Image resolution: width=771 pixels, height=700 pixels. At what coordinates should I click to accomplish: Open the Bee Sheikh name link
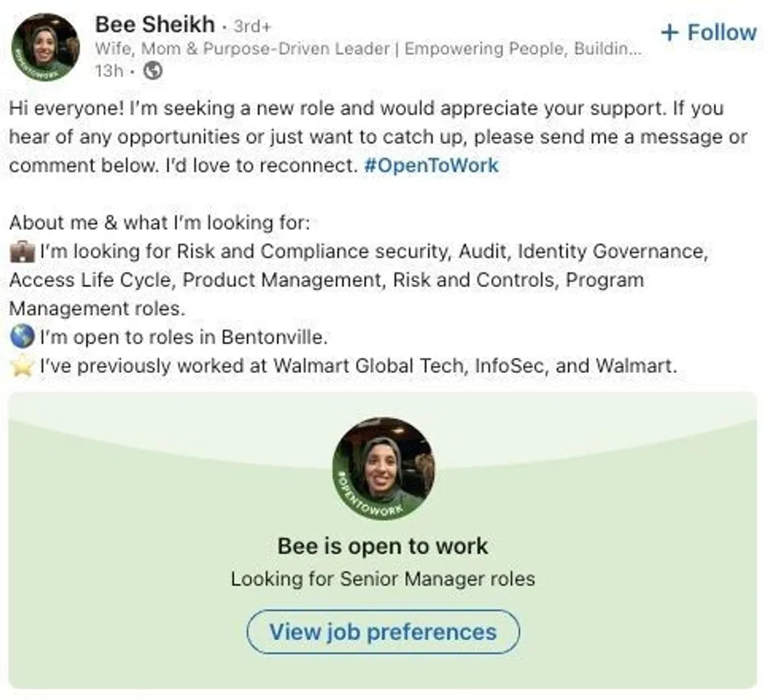[154, 24]
